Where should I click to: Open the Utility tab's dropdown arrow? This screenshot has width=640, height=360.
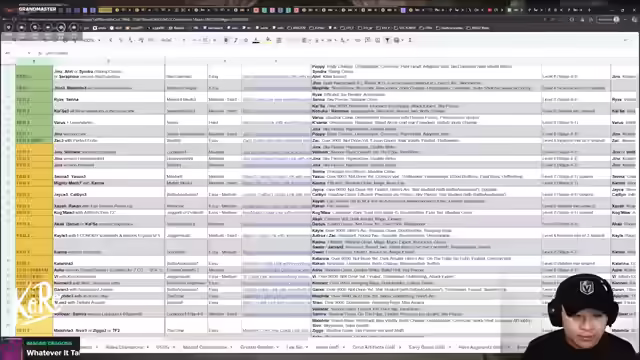pos(174,347)
